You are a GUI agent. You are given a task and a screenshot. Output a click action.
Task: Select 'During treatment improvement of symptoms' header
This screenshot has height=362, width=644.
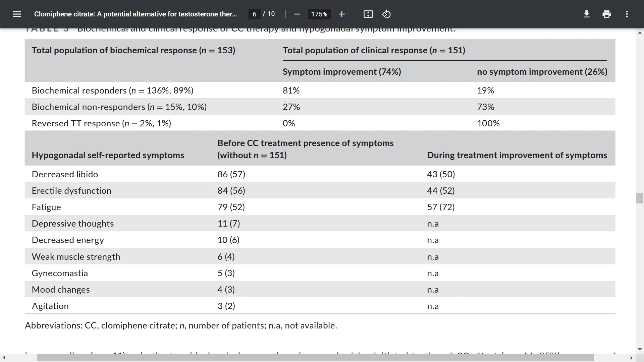click(517, 155)
